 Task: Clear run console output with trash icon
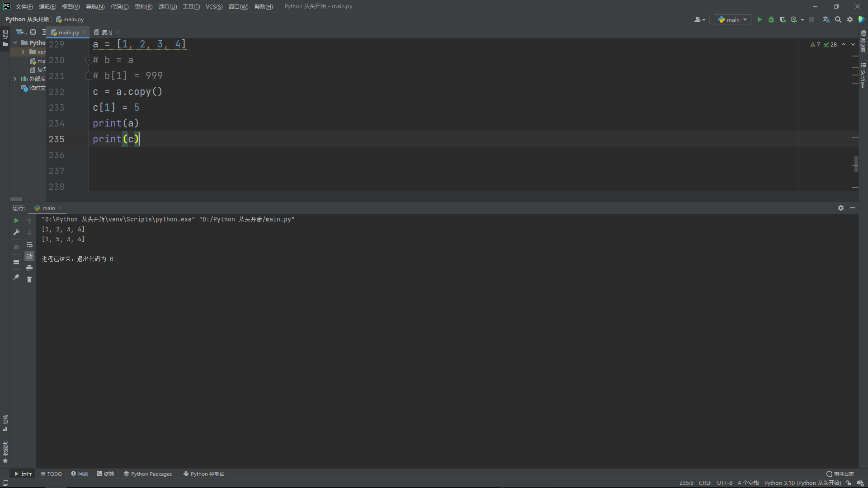pyautogui.click(x=29, y=280)
